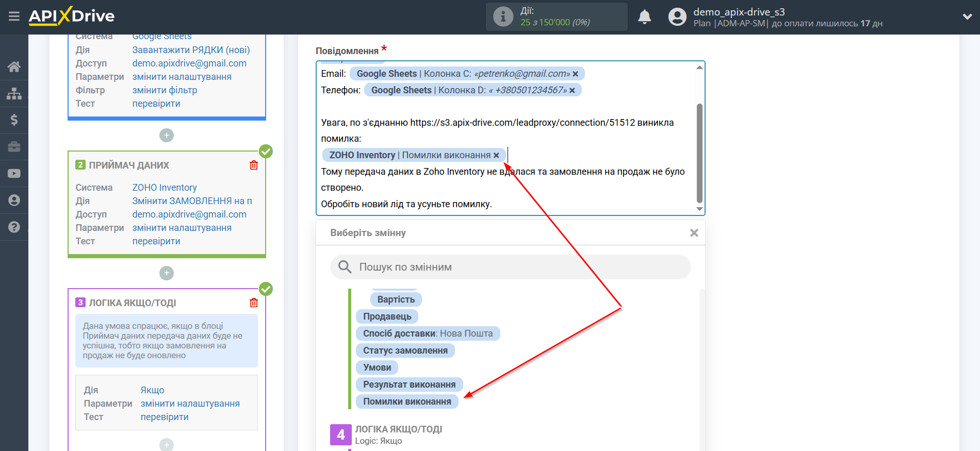Viewport: 980px width, 451px height.
Task: Click message scrollbar up arrow
Action: click(699, 68)
